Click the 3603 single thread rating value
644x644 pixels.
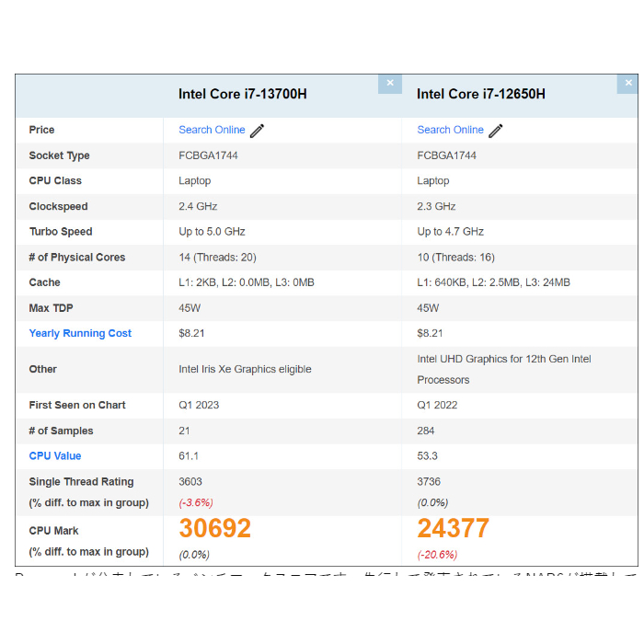click(x=190, y=481)
